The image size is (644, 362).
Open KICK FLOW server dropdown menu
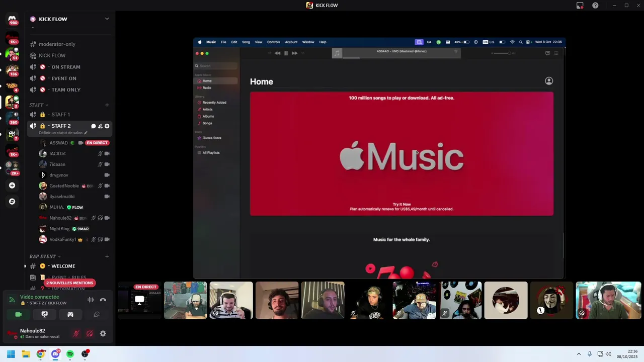click(x=107, y=19)
